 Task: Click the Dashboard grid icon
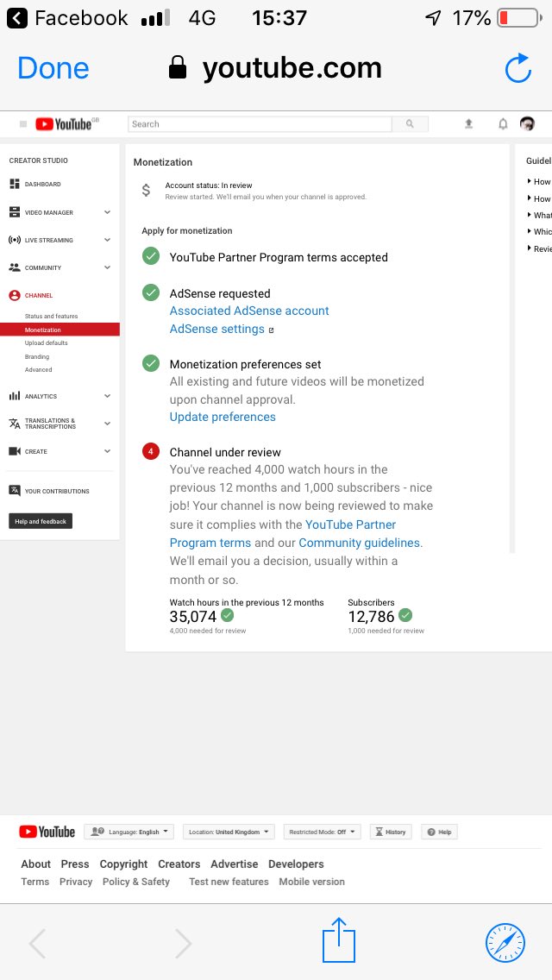pyautogui.click(x=15, y=184)
